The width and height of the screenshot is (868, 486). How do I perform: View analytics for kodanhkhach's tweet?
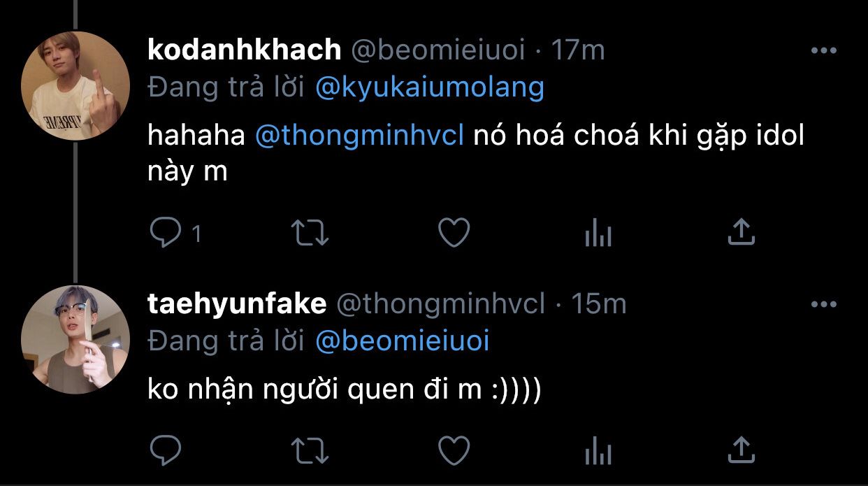pyautogui.click(x=598, y=234)
